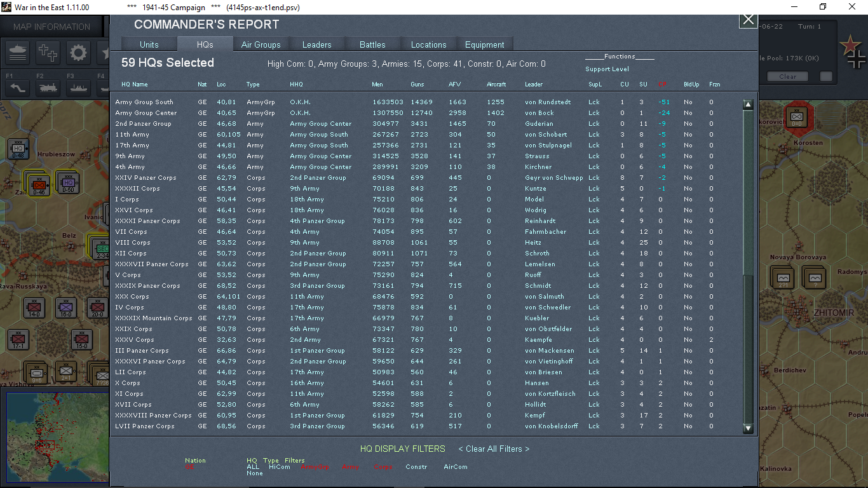Toggle the ArmyGrp HQ type filter

tap(316, 467)
